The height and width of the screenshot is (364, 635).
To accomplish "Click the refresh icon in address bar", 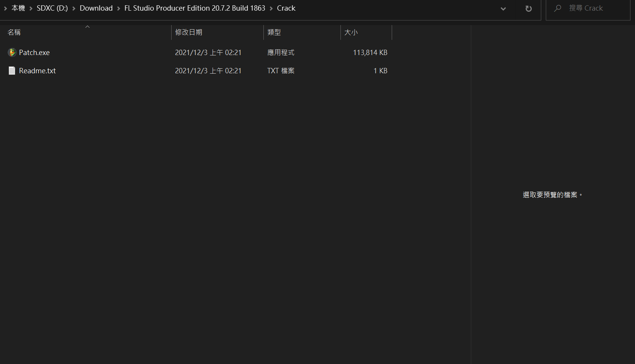I will [x=528, y=8].
